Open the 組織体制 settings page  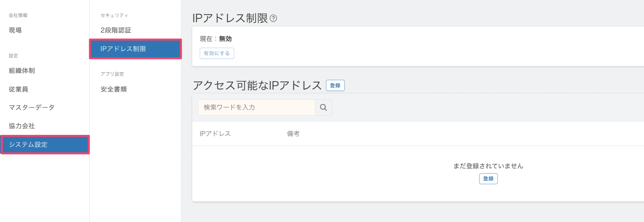pyautogui.click(x=21, y=71)
